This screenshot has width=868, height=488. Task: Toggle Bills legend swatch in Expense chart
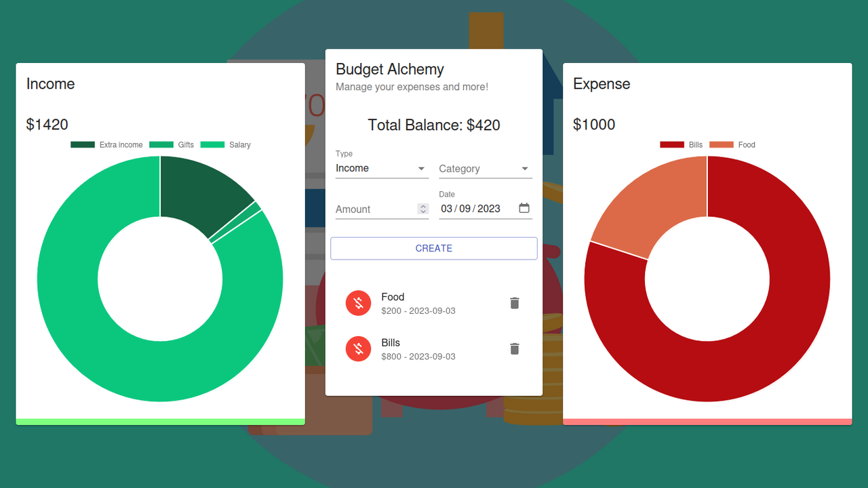672,144
